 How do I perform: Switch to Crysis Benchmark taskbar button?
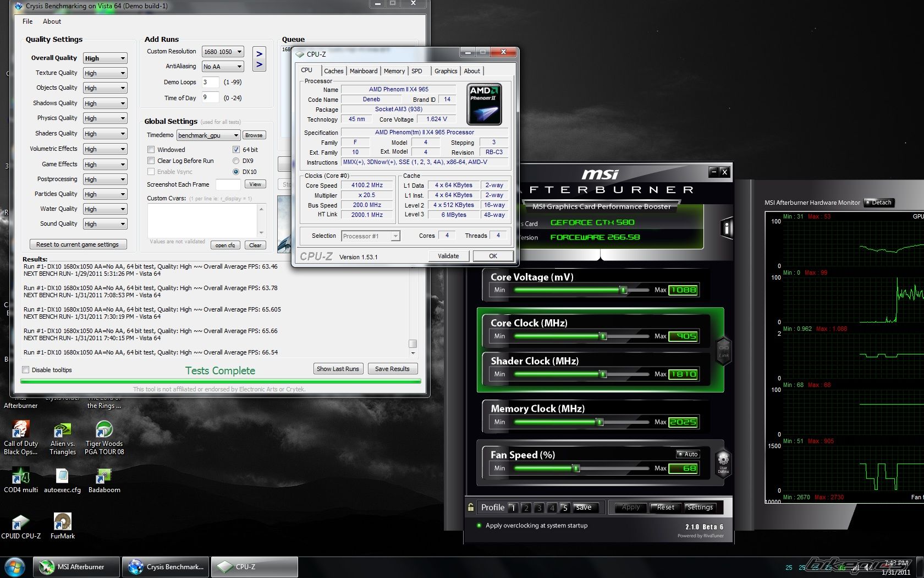pyautogui.click(x=166, y=566)
